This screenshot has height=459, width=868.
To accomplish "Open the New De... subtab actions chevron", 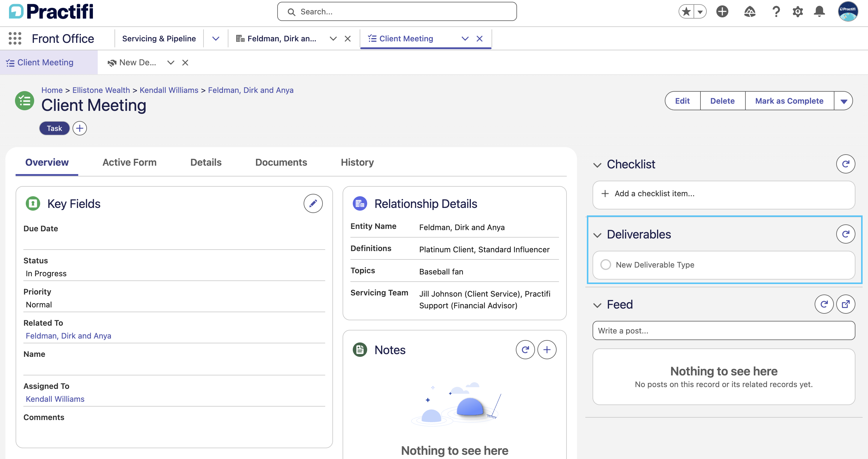I will click(171, 62).
